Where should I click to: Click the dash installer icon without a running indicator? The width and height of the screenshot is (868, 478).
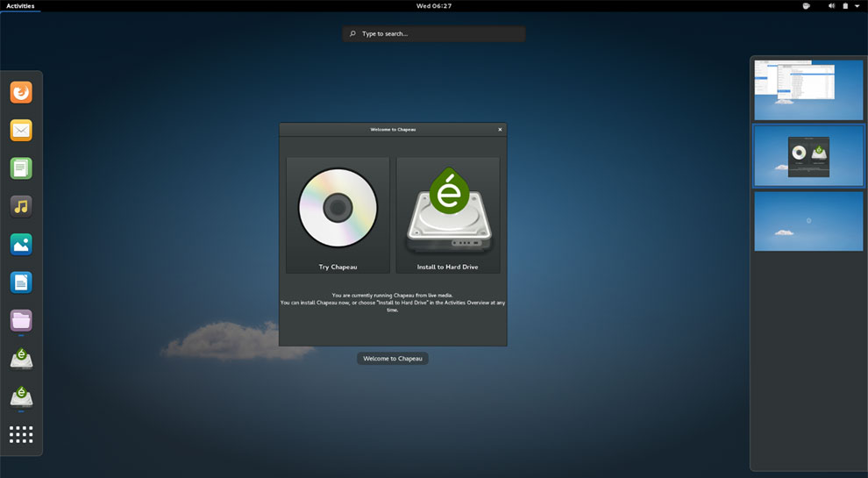click(21, 359)
